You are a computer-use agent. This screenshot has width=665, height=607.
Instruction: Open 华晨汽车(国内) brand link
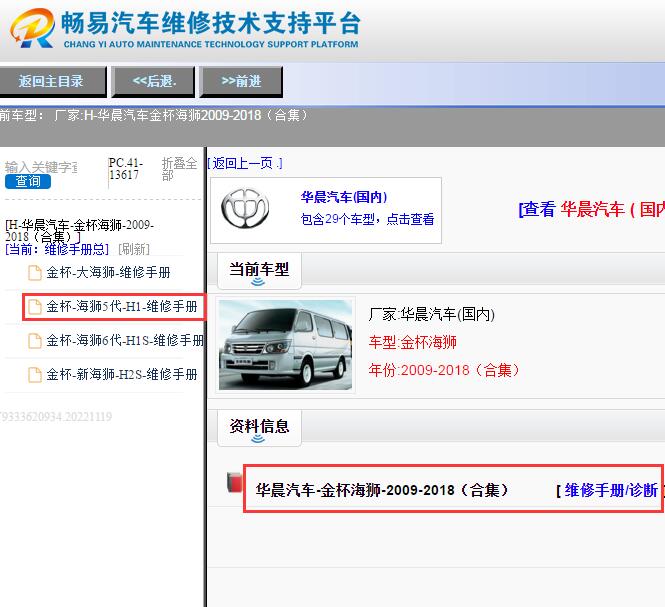344,197
